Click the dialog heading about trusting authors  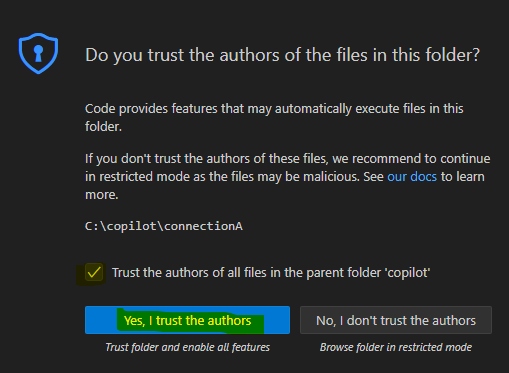click(282, 55)
